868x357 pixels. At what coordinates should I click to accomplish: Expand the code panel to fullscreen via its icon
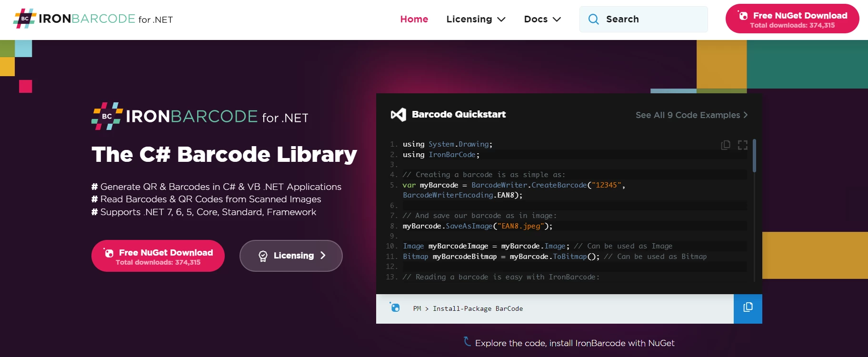pyautogui.click(x=743, y=145)
